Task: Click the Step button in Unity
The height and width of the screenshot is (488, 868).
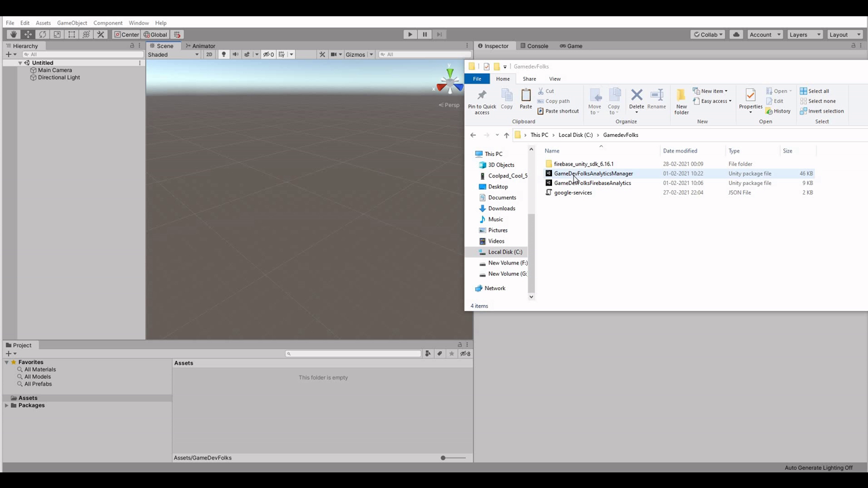Action: 439,35
